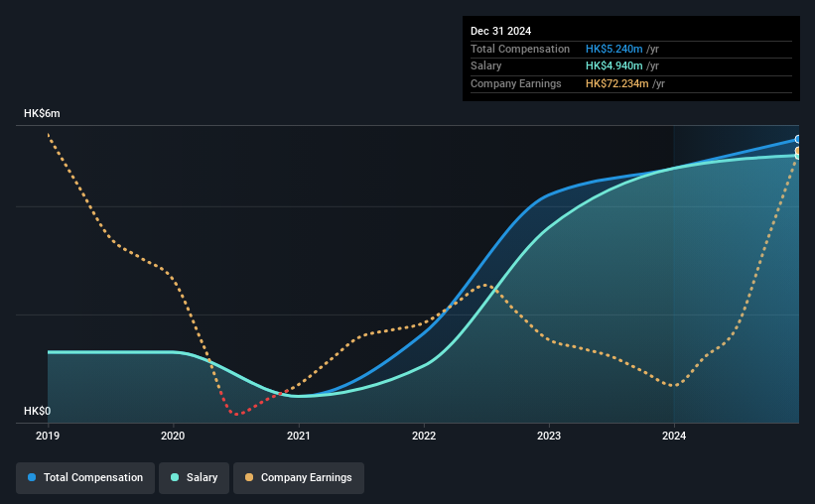The image size is (815, 504).
Task: Click the HK$0 y-axis label
Action: pyautogui.click(x=38, y=411)
